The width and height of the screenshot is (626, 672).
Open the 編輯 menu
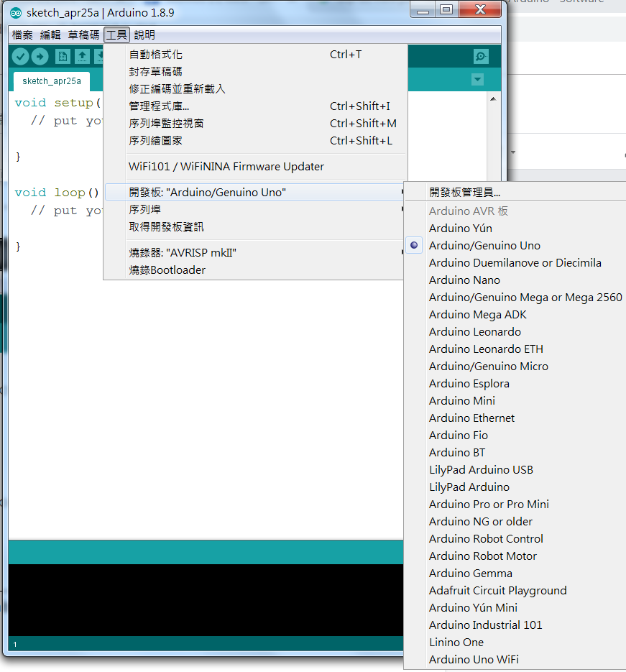coord(50,34)
